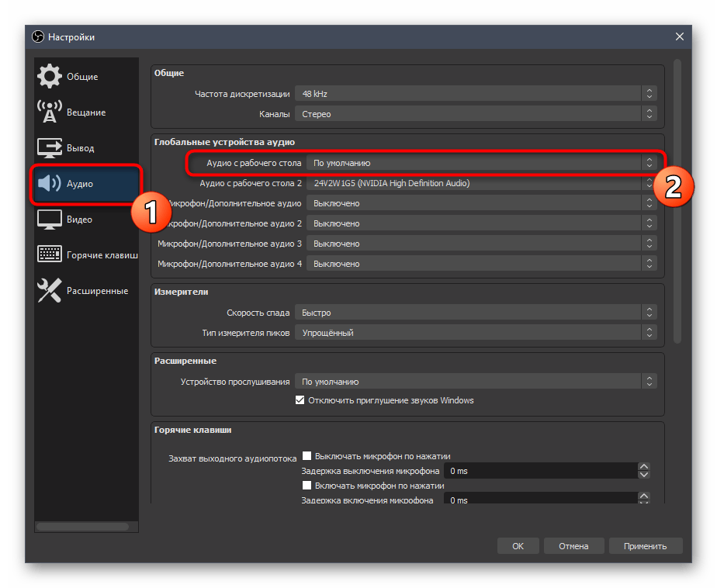Switch to the Вещание tab

coord(86,112)
